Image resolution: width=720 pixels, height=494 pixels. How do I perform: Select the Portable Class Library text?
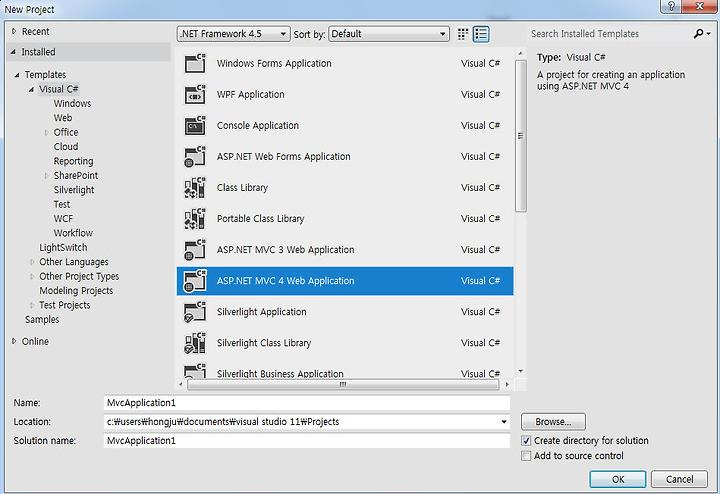(260, 219)
